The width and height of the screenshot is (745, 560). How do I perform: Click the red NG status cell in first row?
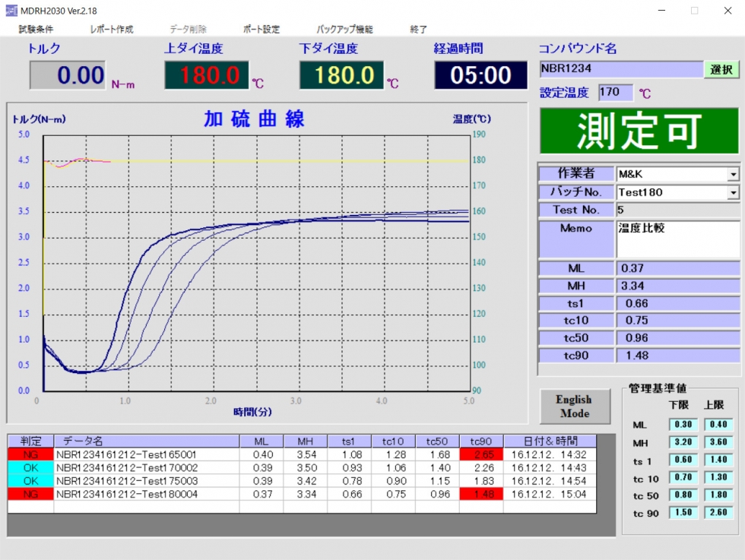click(x=30, y=454)
